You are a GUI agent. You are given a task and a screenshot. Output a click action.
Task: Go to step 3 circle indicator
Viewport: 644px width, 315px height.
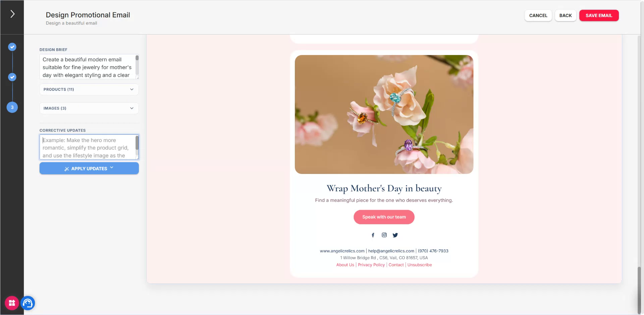[x=12, y=107]
